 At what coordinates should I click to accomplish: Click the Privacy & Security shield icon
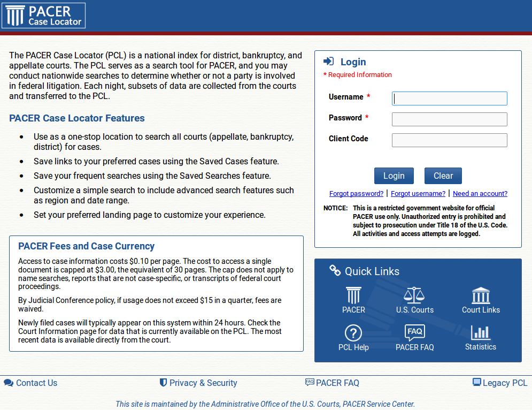coord(163,383)
